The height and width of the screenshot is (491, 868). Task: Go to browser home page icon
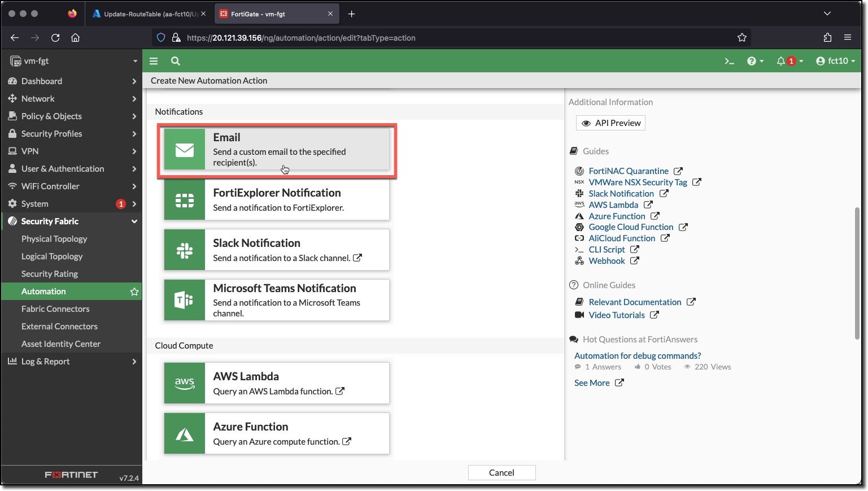pyautogui.click(x=75, y=38)
